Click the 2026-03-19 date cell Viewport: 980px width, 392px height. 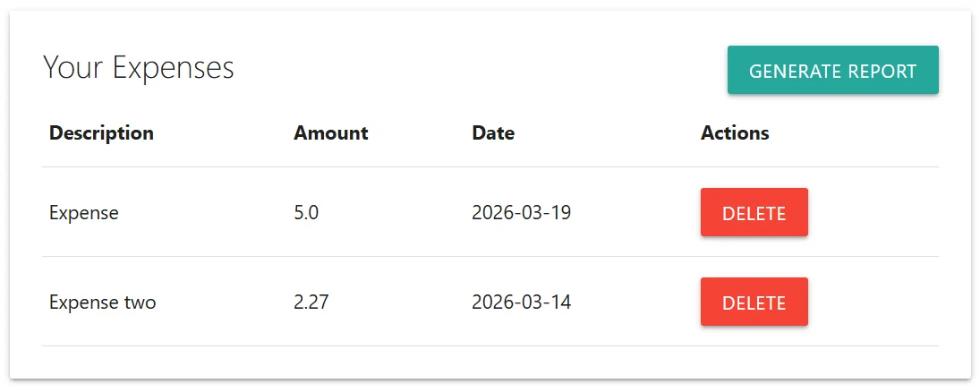coord(521,213)
